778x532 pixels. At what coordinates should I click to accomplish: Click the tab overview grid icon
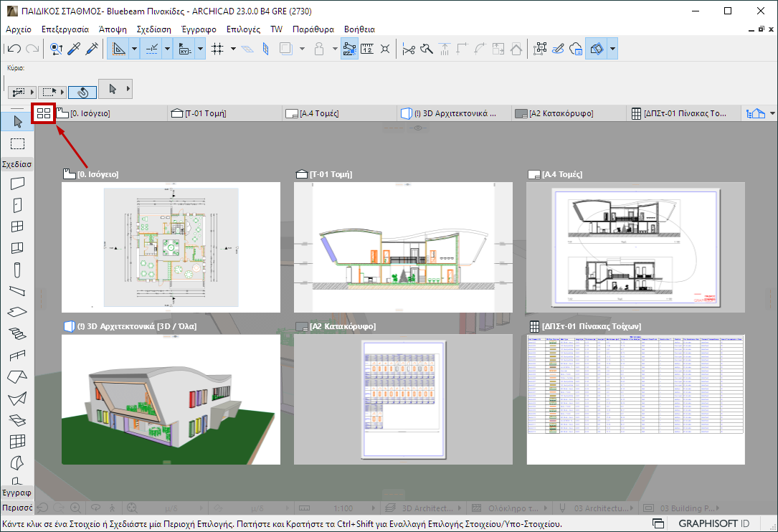tap(44, 113)
